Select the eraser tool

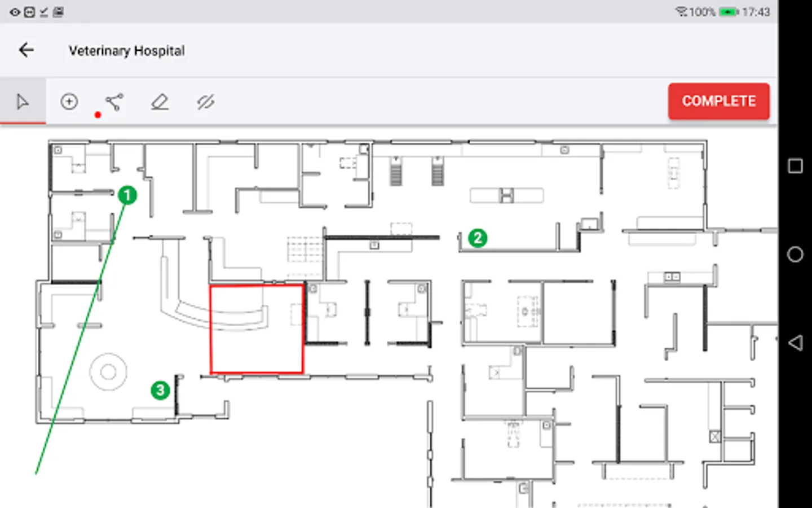pyautogui.click(x=160, y=102)
